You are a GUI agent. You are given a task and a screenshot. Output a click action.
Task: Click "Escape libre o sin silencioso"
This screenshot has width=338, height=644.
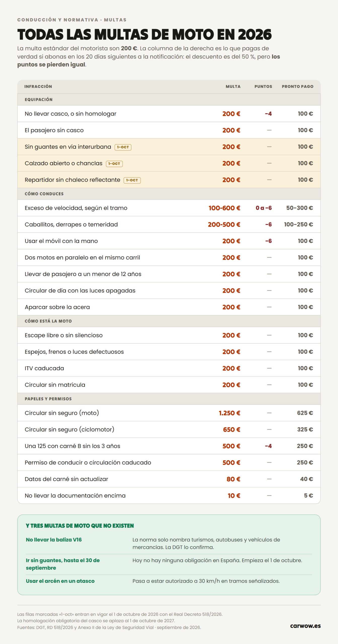64,335
